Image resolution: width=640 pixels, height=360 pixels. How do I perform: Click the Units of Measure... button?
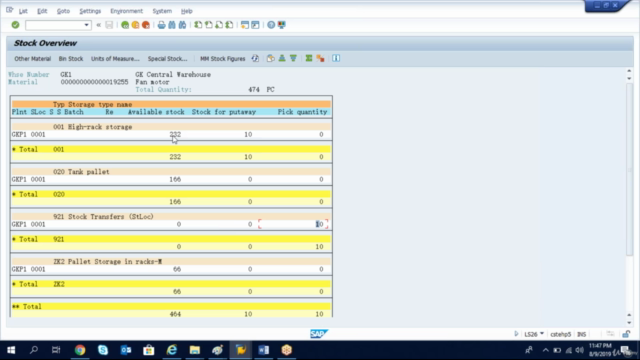pyautogui.click(x=115, y=59)
